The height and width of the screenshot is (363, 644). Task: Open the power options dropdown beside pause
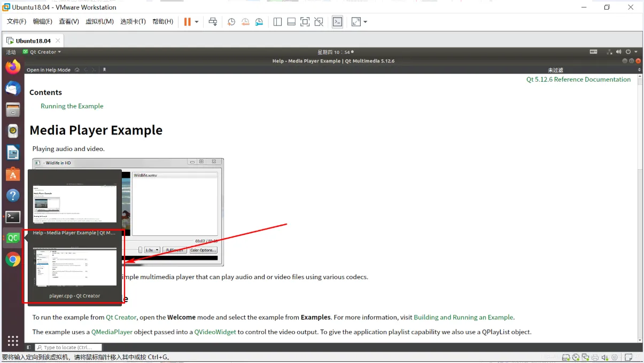(x=197, y=22)
